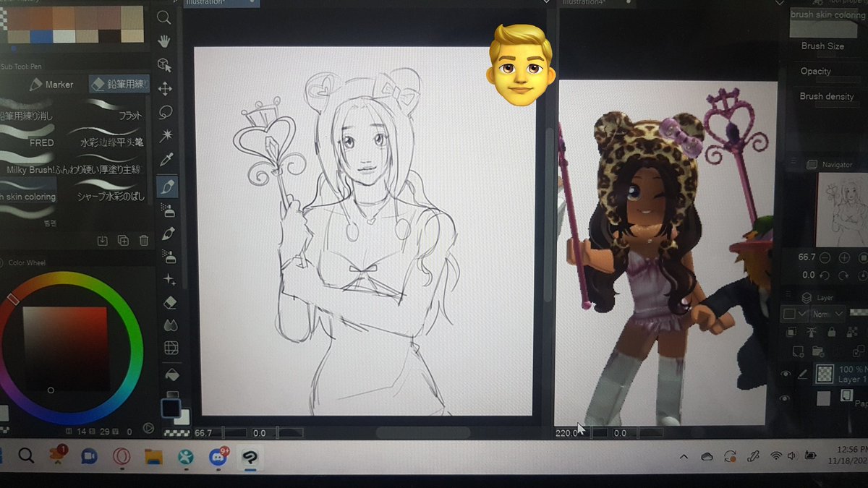Click the main drawing color swatch
The width and height of the screenshot is (868, 488).
point(171,408)
